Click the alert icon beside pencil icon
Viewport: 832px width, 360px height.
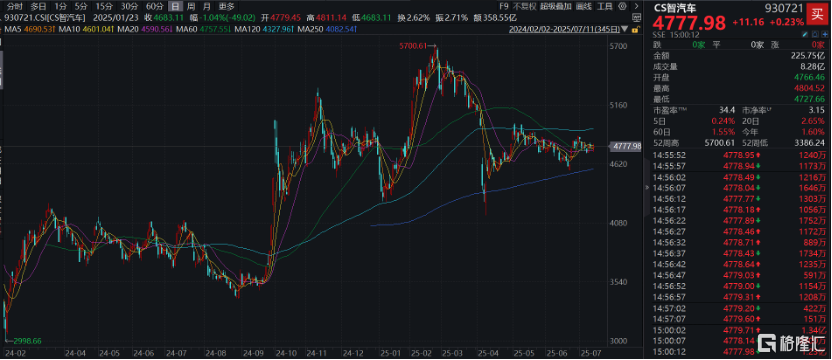pyautogui.click(x=814, y=34)
